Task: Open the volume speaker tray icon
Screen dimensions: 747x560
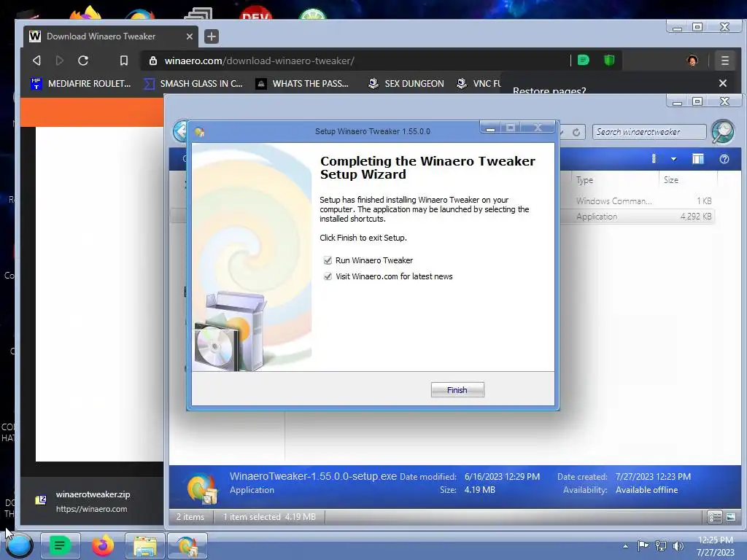Action: point(678,545)
